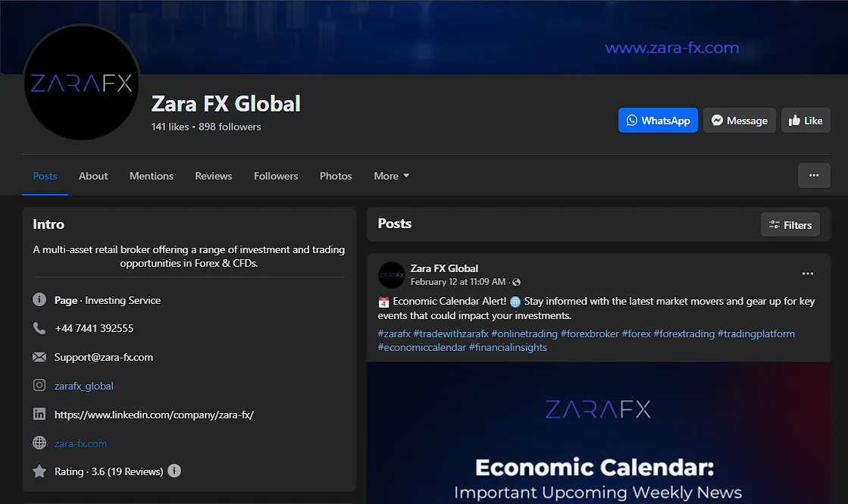Open the #zarafx hashtag
Viewport: 848px width, 504px height.
[394, 333]
